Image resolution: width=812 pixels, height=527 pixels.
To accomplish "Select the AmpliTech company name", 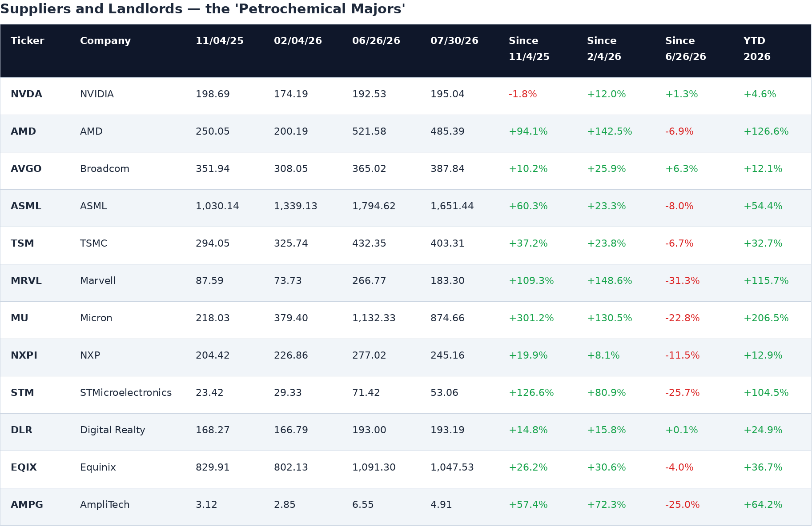I will [105, 505].
